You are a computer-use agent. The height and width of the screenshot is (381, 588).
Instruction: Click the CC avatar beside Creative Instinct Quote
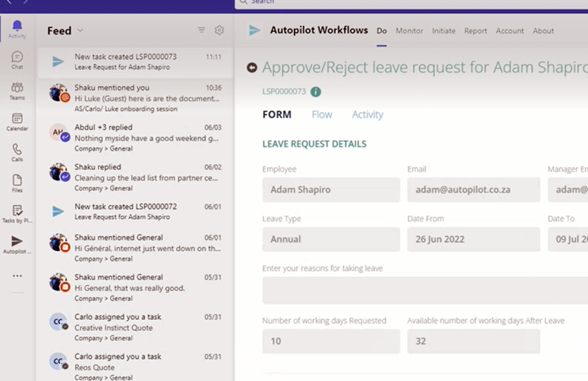tap(58, 322)
